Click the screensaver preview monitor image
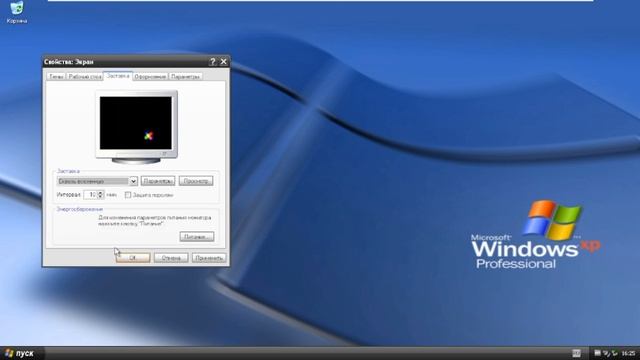This screenshot has height=360, width=640. [136, 127]
